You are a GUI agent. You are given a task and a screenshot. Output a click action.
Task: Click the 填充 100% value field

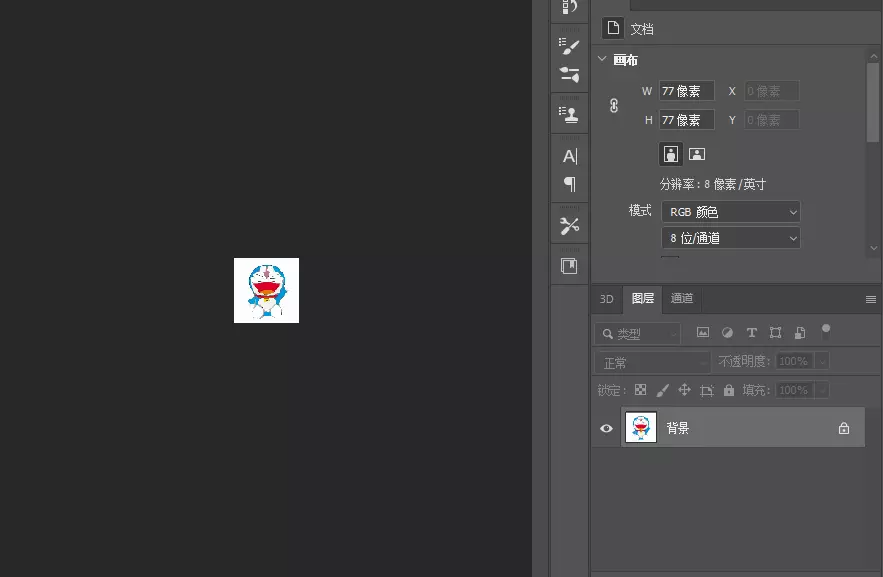(x=795, y=390)
